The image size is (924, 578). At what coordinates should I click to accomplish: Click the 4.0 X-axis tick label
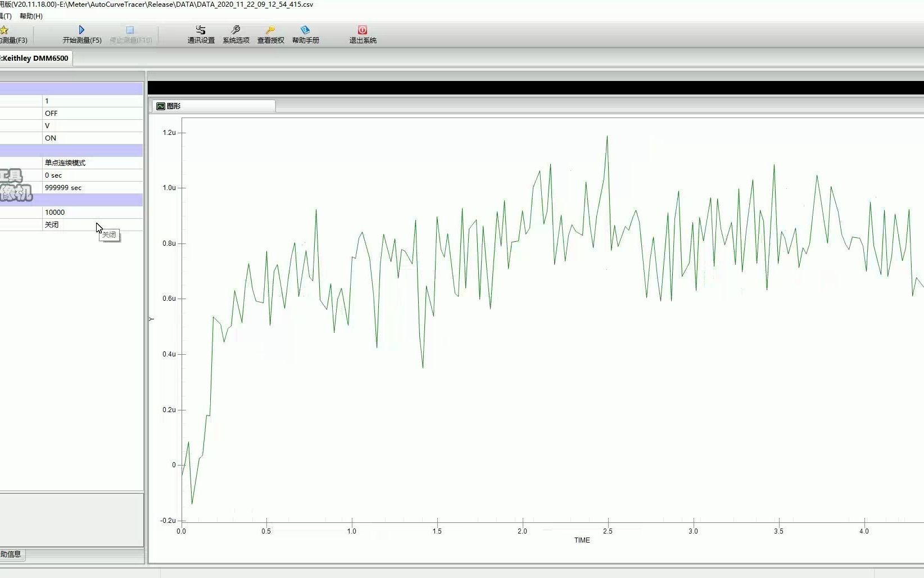[x=864, y=531]
